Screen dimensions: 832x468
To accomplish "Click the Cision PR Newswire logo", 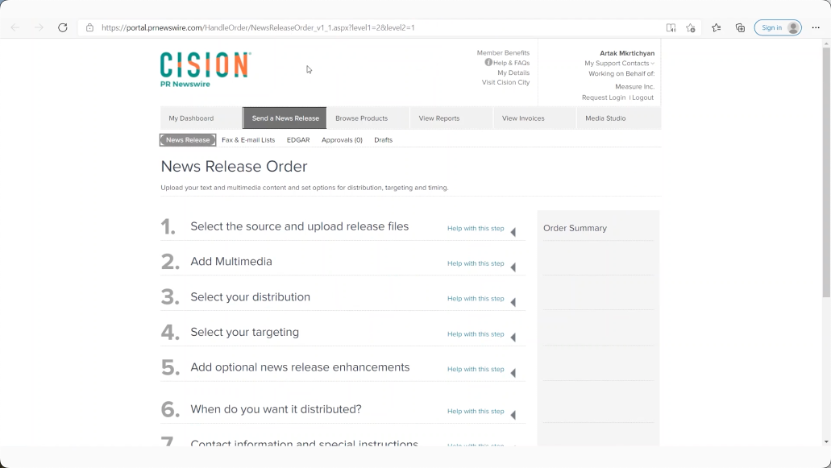I will click(x=205, y=69).
